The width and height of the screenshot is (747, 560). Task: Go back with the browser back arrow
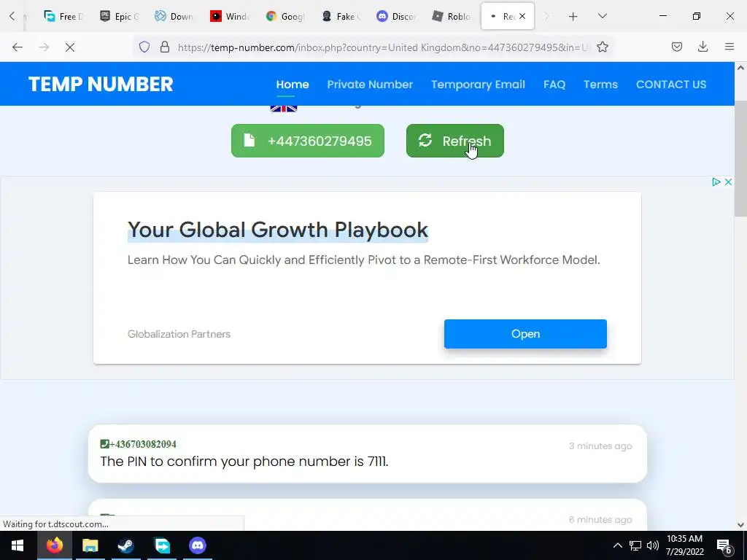coord(18,47)
